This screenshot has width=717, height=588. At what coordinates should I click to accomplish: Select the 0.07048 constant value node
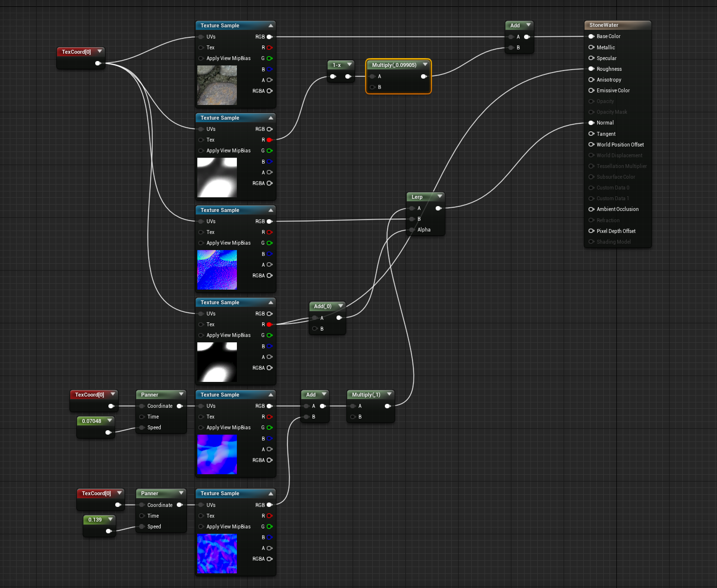pyautogui.click(x=95, y=420)
